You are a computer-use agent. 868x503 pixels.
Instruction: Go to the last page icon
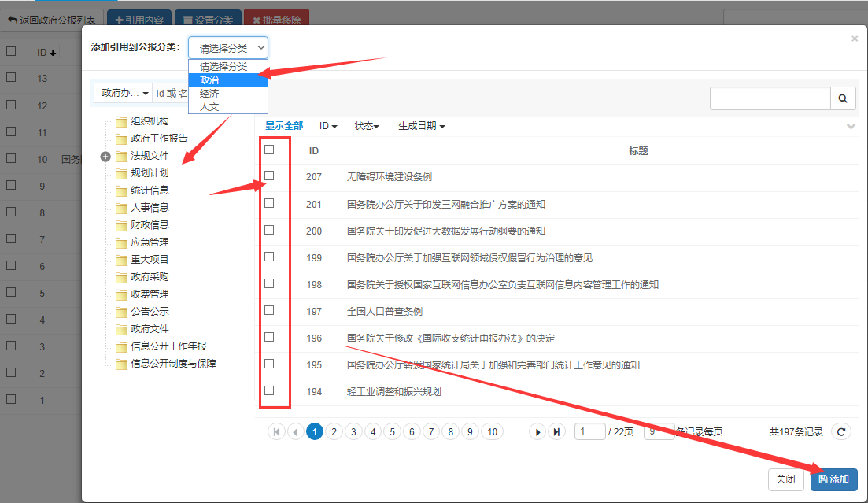tap(557, 431)
